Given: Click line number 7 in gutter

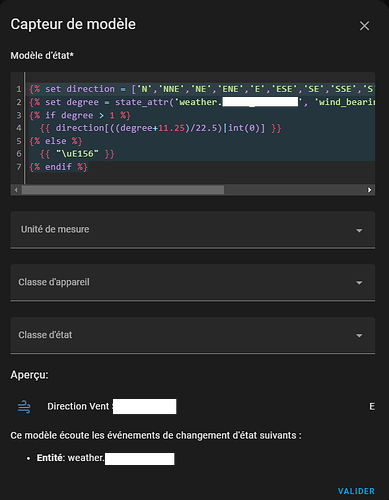Looking at the screenshot, I should point(19,167).
